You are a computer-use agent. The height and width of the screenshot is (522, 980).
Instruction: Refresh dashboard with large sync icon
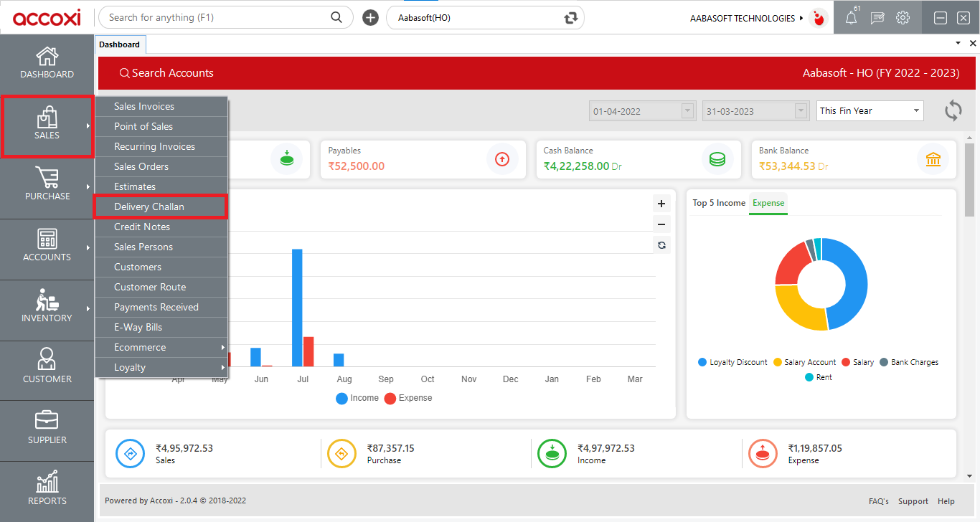click(x=953, y=110)
